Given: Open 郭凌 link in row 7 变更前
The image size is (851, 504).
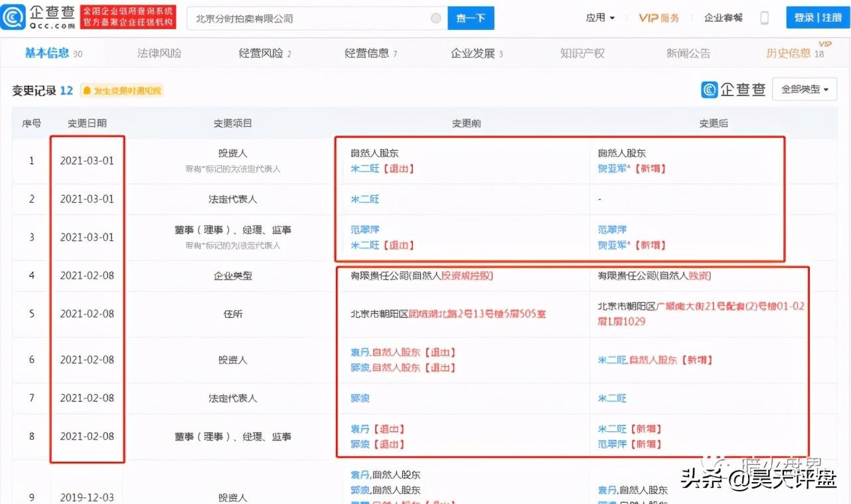Looking at the screenshot, I should pyautogui.click(x=360, y=398).
